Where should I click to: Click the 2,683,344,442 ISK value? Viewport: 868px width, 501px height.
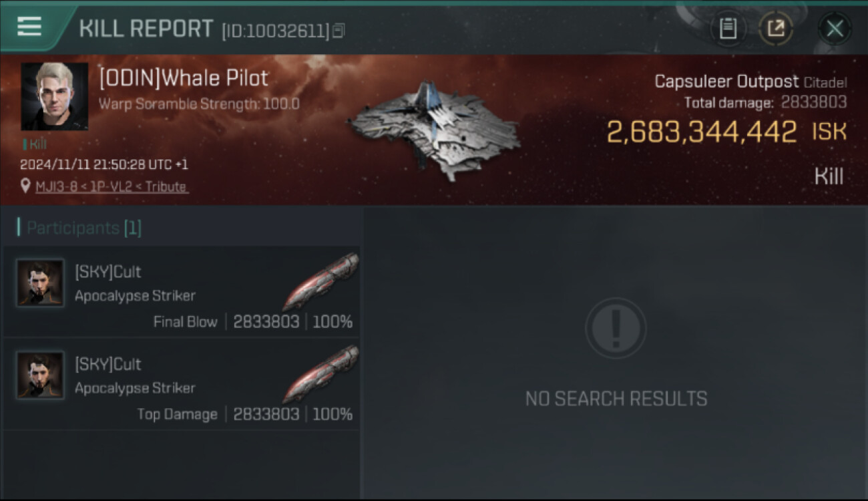point(726,132)
